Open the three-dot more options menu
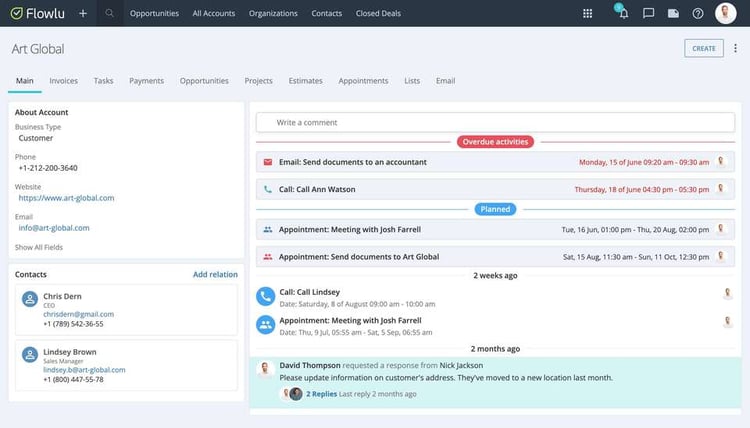Screen dimensions: 750x428 735,48
